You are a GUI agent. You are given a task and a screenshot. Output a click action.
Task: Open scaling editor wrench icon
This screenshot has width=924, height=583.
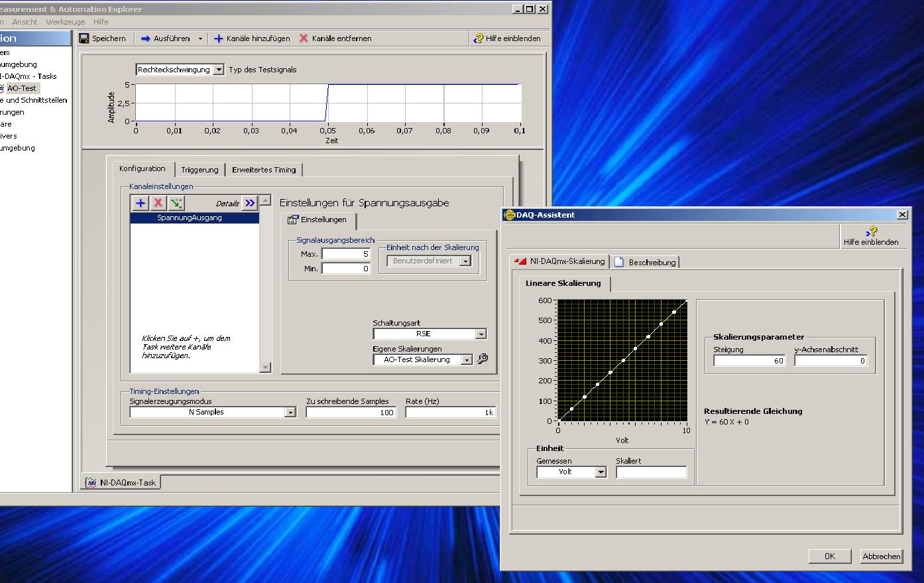pyautogui.click(x=483, y=359)
